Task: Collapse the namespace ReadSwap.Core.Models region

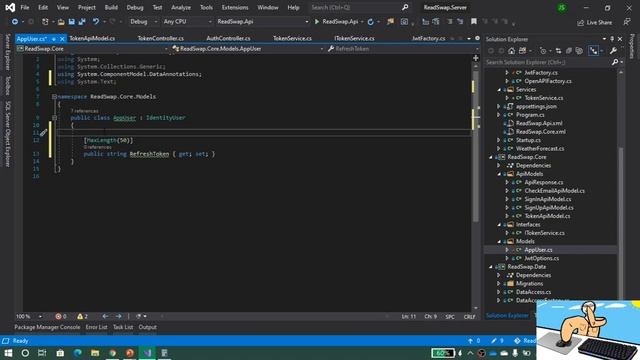Action: pos(54,97)
